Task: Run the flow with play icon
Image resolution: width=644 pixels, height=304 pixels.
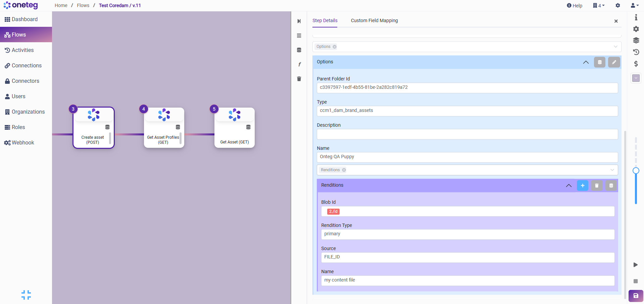Action: coord(635,265)
